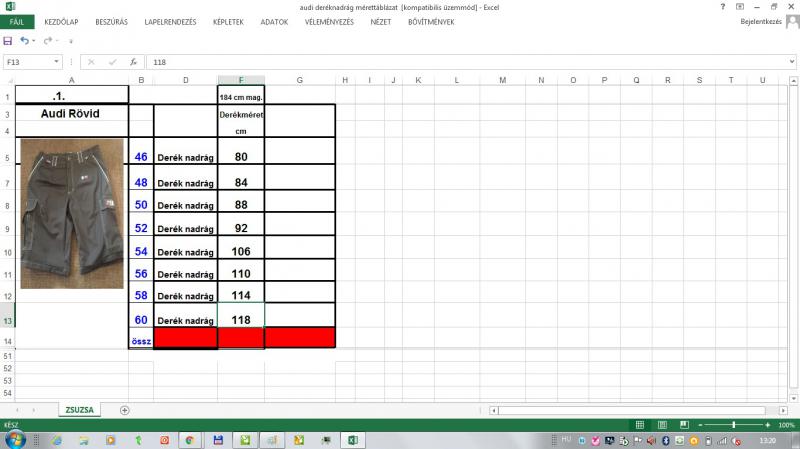The width and height of the screenshot is (800, 449).
Task: Click the green FÁJL button
Action: (16, 21)
